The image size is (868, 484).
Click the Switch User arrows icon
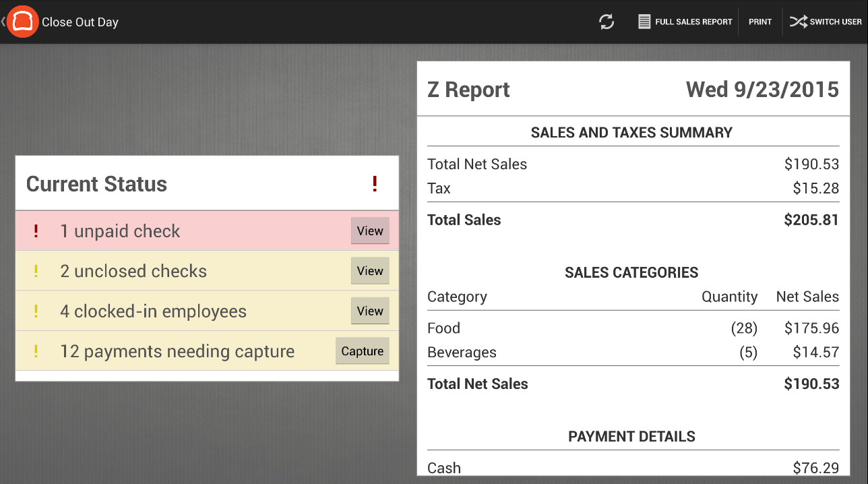799,21
